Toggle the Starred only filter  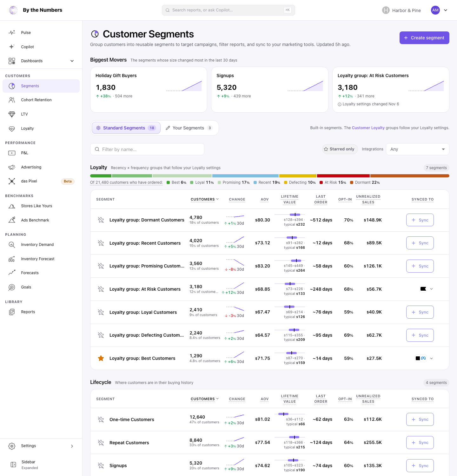point(340,149)
